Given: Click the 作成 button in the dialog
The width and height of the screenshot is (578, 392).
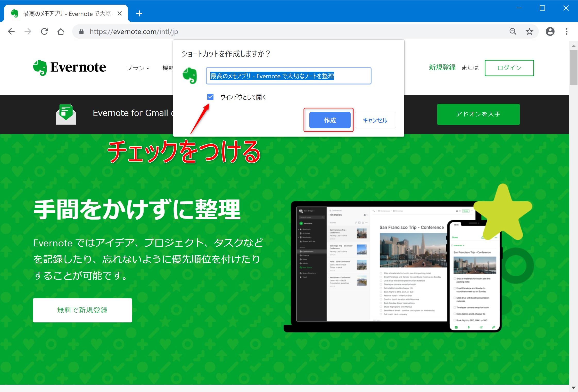Looking at the screenshot, I should tap(330, 120).
